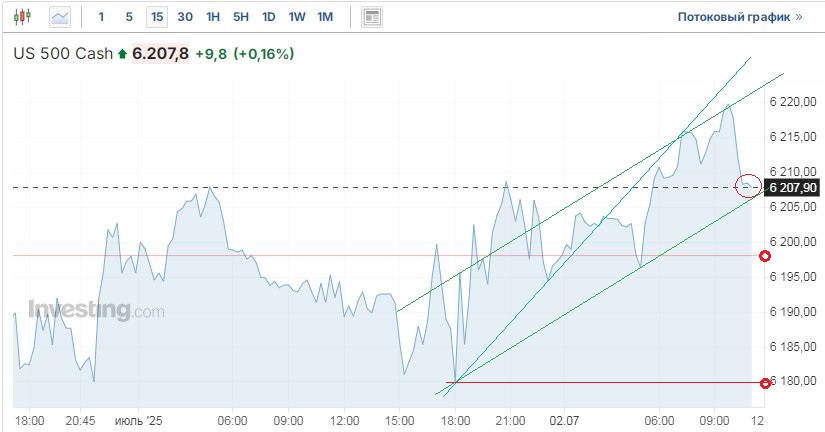Select the area chart type icon

pos(60,17)
